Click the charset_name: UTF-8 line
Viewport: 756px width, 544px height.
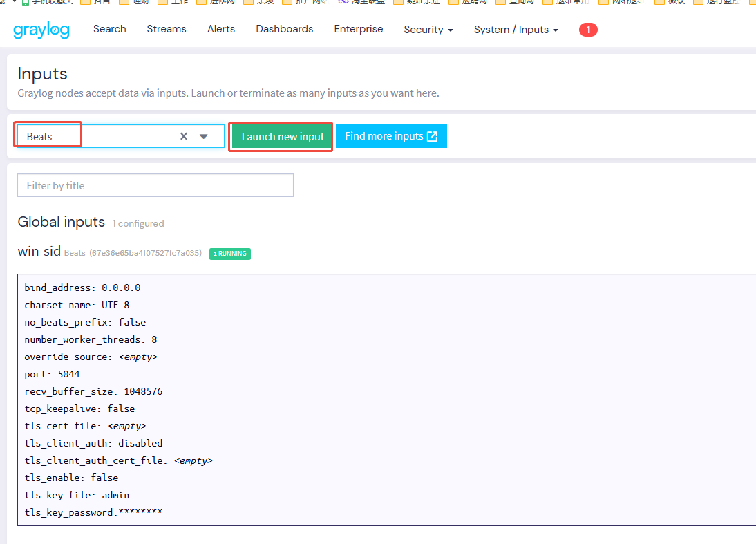click(x=77, y=306)
